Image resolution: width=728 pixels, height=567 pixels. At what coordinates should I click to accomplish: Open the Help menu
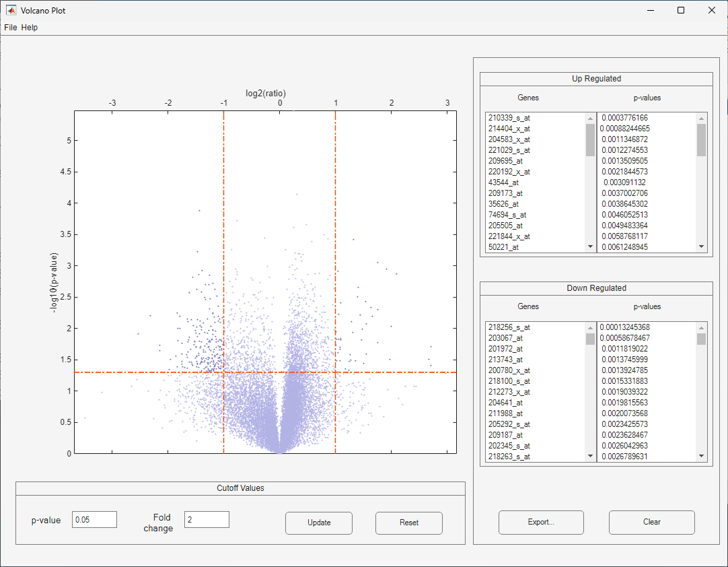click(x=29, y=28)
